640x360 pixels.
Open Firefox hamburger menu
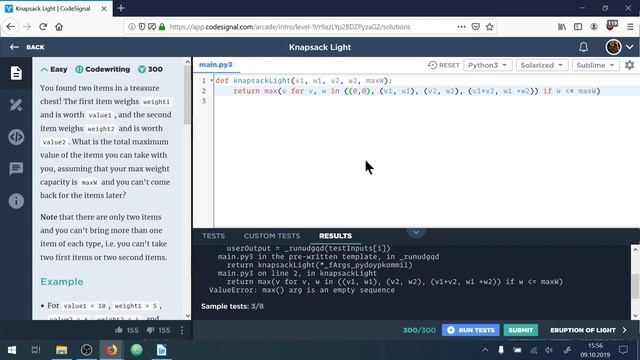click(630, 27)
